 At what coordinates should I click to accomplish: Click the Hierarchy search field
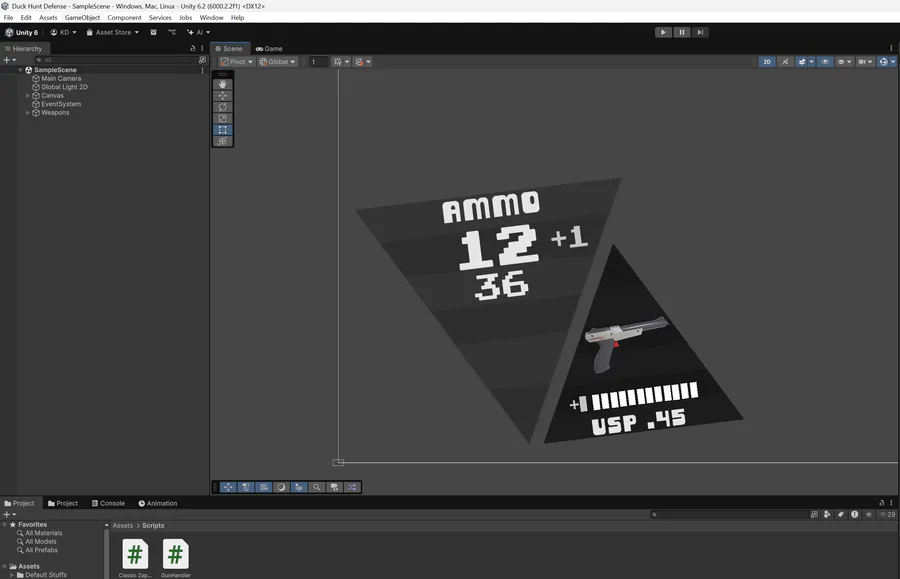tap(115, 60)
